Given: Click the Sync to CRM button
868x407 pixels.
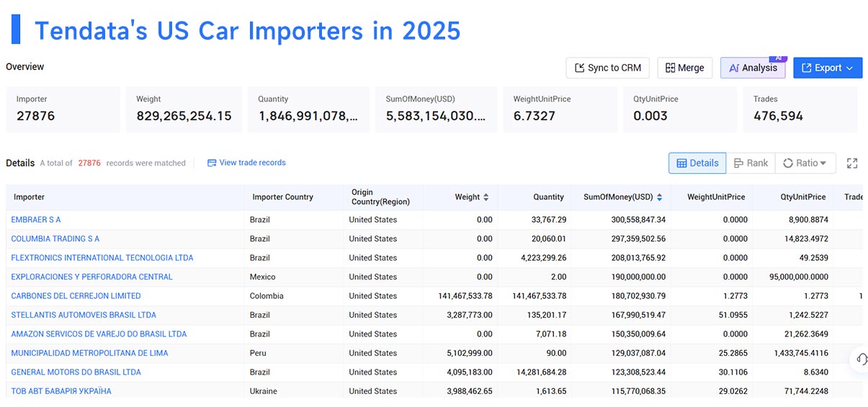Looking at the screenshot, I should click(608, 68).
